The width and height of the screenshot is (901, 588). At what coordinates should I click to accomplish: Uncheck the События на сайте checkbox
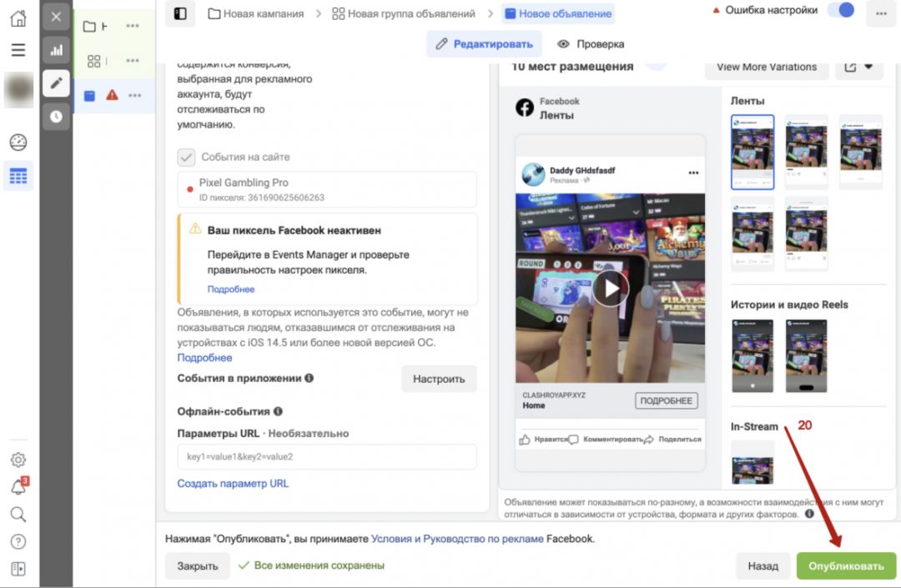185,156
